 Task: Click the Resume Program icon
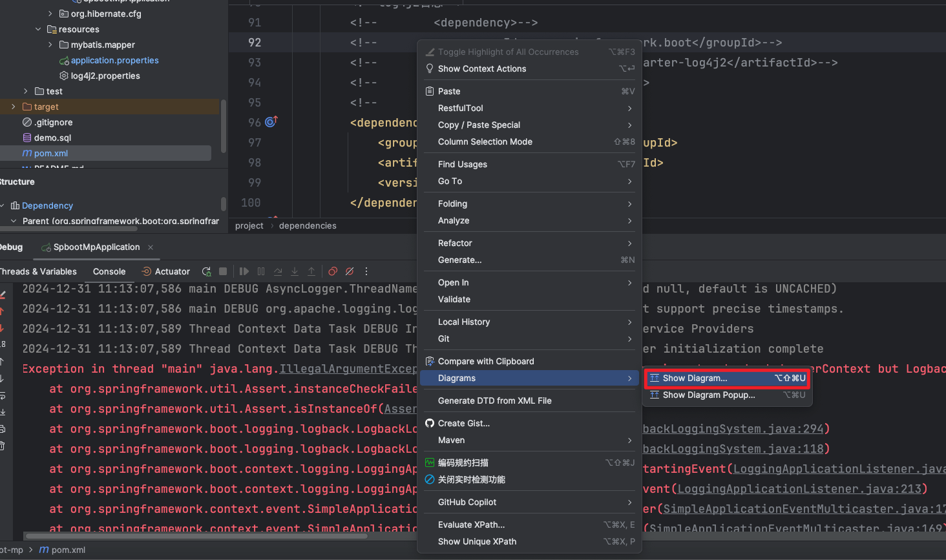(x=244, y=272)
